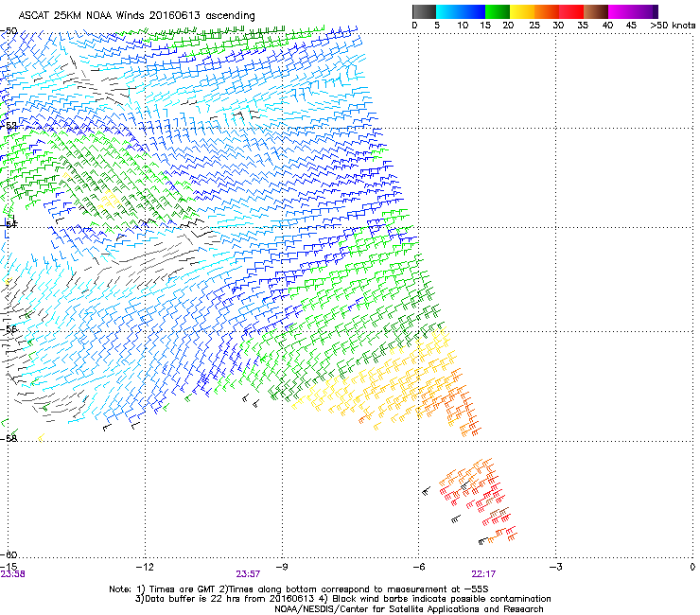This screenshot has width=700, height=615.
Task: Pick the green 15-20 knots legend segment
Action: pyautogui.click(x=498, y=11)
